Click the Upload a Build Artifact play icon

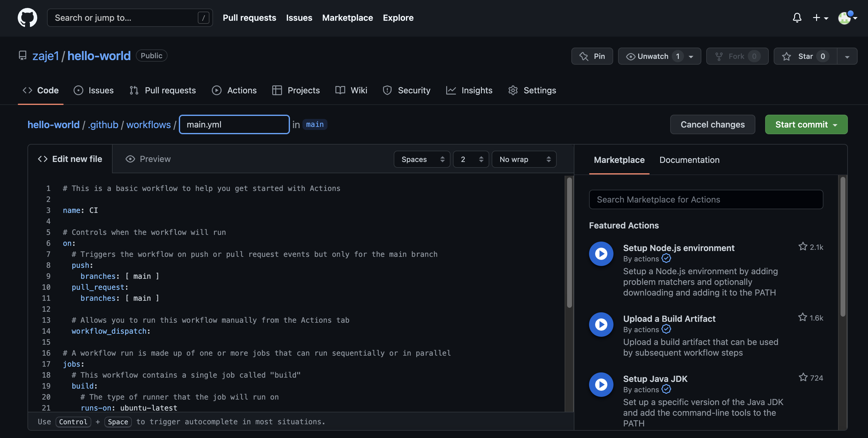[x=601, y=324]
